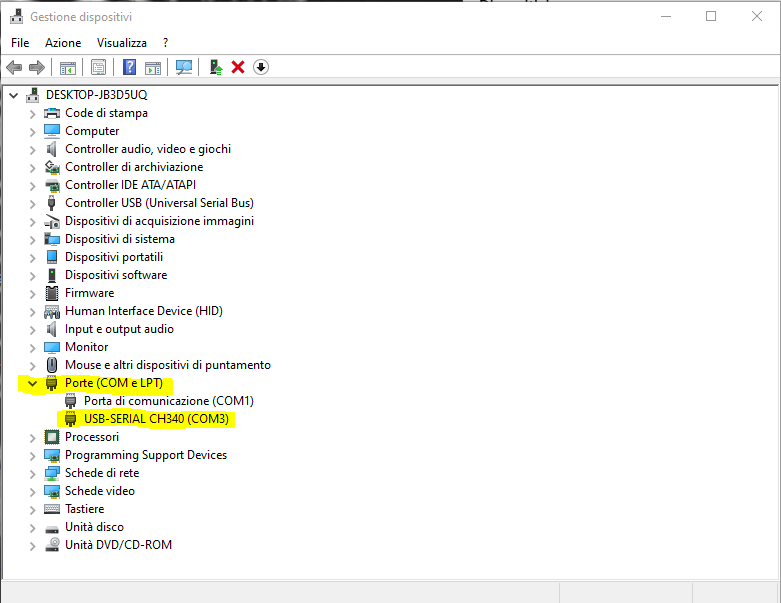This screenshot has height=603, width=781.
Task: Expand the Controller USB (Universal Serial Bus) node
Action: 32,203
